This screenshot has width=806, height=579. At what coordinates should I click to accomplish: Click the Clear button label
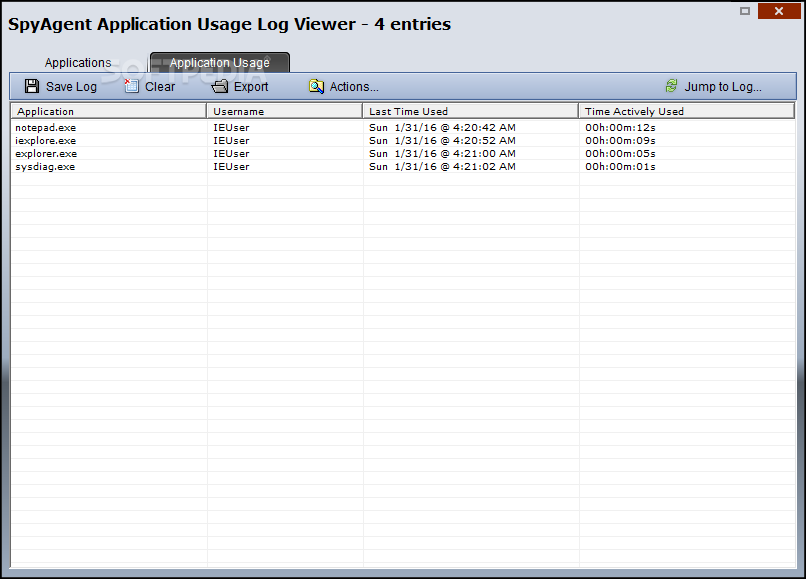[160, 87]
